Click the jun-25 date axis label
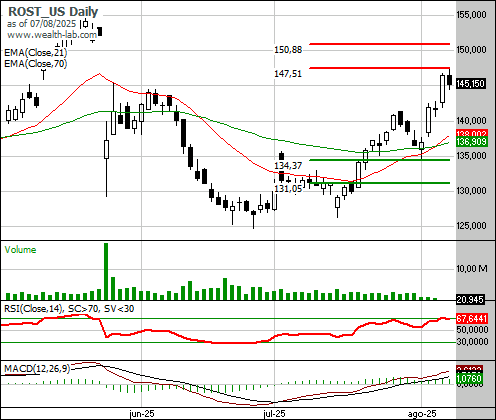 pyautogui.click(x=142, y=414)
